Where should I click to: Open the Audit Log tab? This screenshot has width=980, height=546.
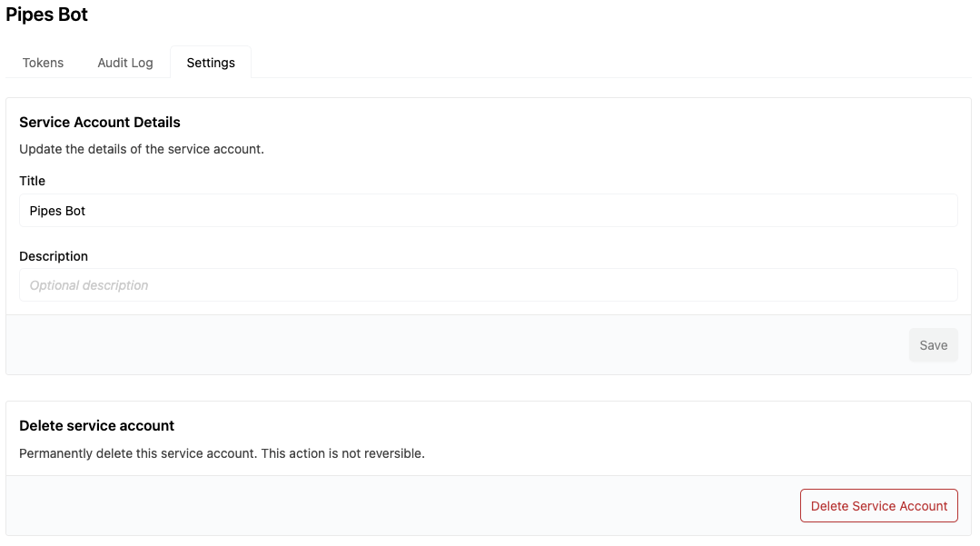pos(125,63)
